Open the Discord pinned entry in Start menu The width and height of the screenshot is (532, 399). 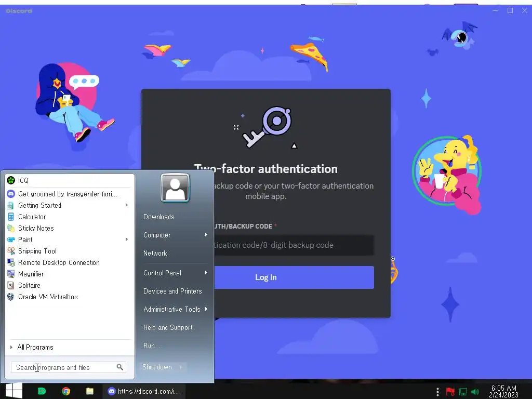(70, 194)
